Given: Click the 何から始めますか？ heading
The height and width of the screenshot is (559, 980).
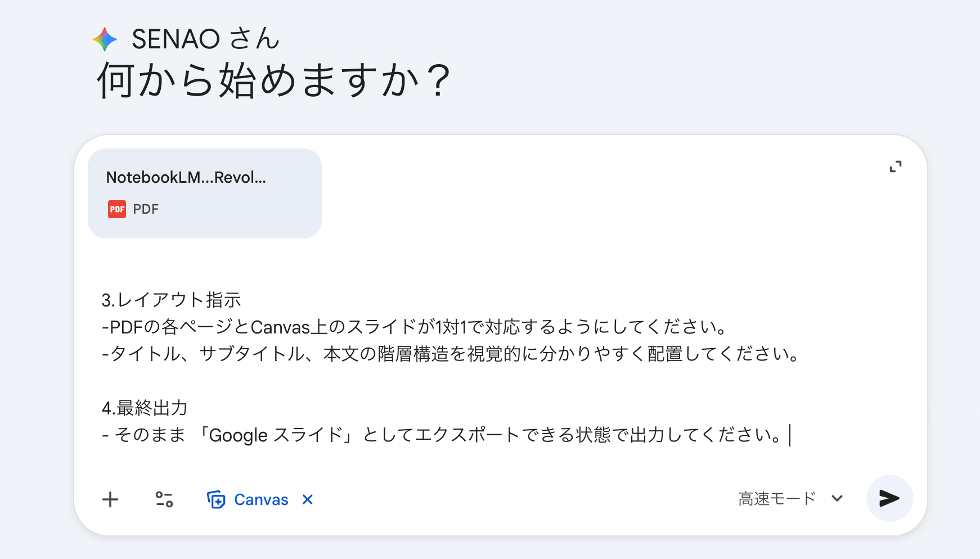Looking at the screenshot, I should click(x=274, y=80).
